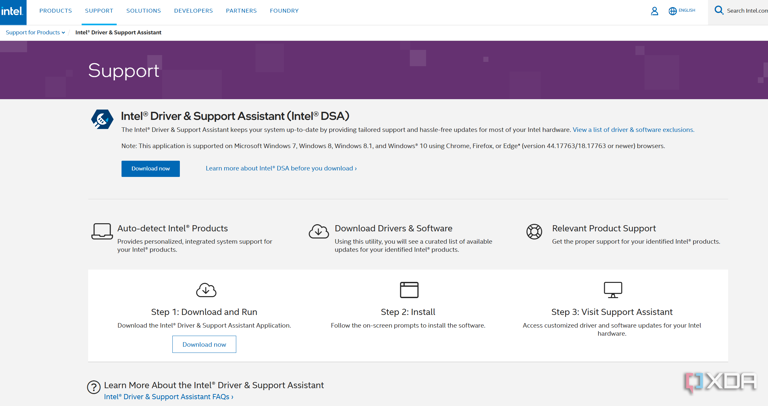Click the Intel Driver & Support Assistant breadcrumb text

coord(118,32)
